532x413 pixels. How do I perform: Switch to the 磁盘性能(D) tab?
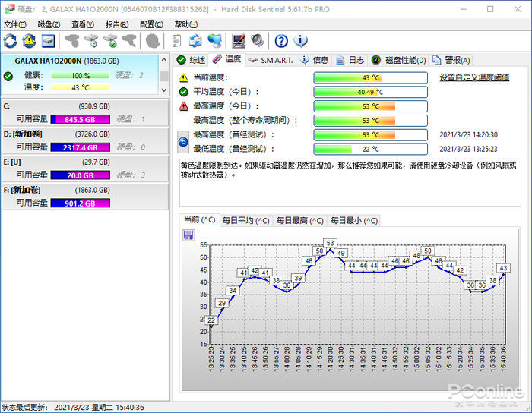(x=398, y=60)
